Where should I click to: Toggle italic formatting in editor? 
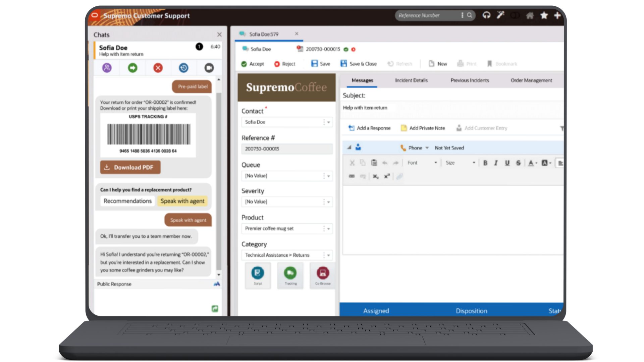[x=496, y=163]
